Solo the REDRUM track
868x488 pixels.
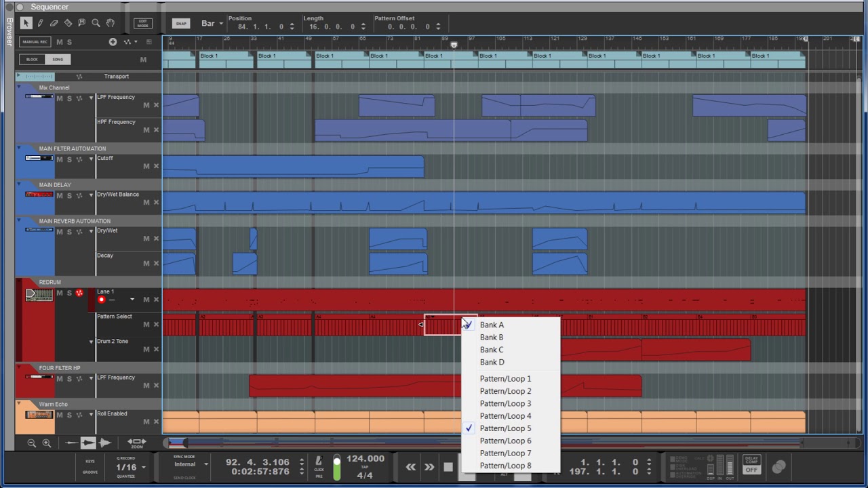pyautogui.click(x=69, y=293)
